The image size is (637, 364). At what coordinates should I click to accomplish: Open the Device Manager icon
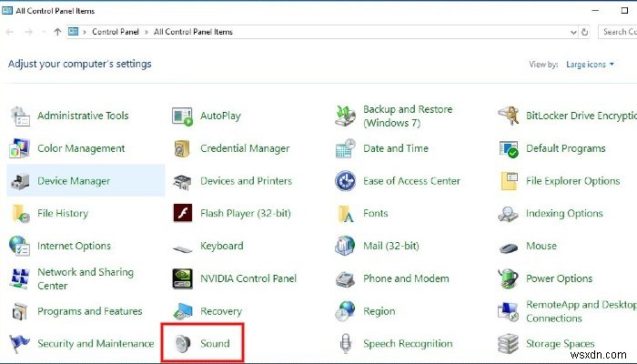click(x=19, y=181)
